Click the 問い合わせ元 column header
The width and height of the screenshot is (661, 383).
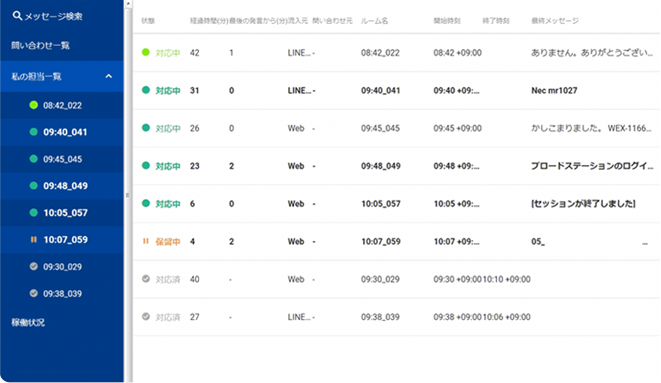point(332,21)
